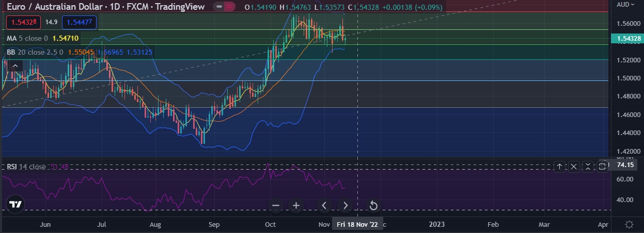Move the RSI pane up
Viewport: 644px width, 233px height.
[x=560, y=166]
